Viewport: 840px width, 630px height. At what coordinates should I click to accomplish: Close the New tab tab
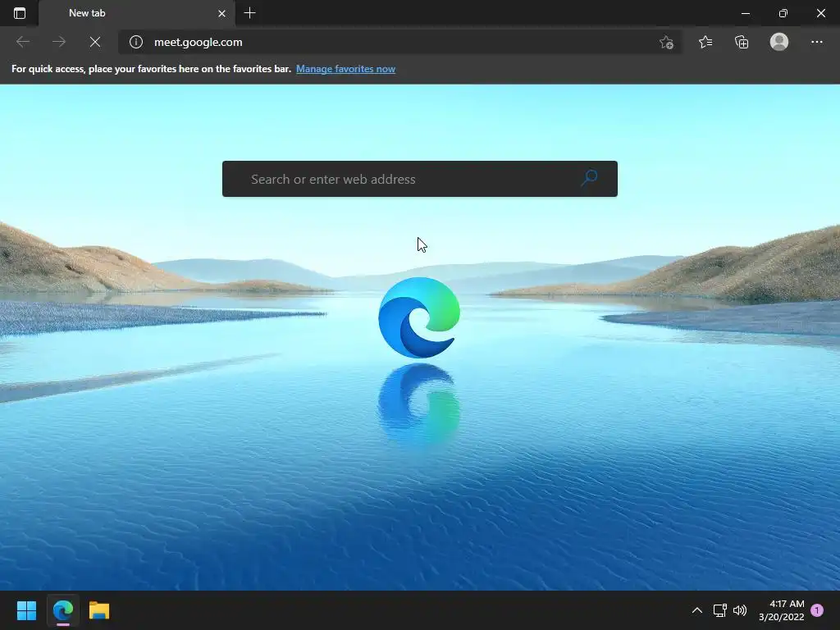tap(221, 13)
